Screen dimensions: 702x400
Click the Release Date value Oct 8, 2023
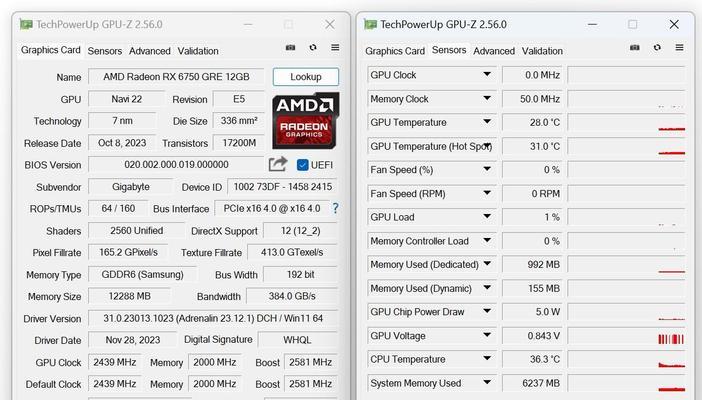point(122,142)
